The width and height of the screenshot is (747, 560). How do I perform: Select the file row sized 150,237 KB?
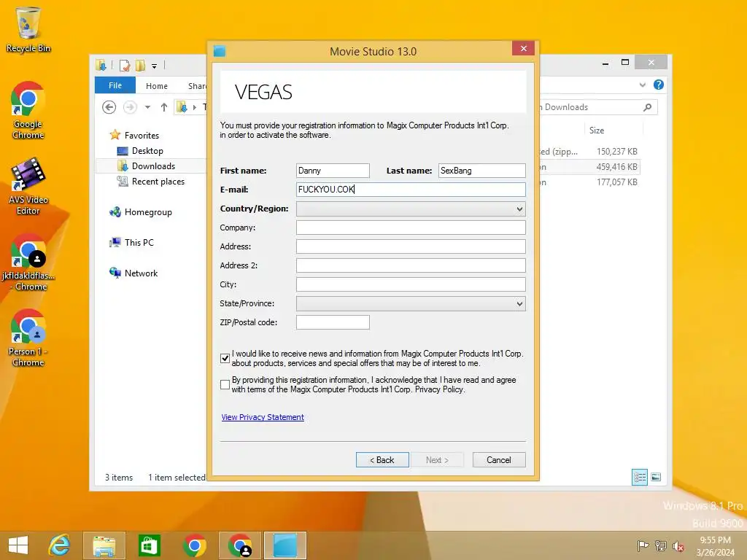[x=589, y=152]
